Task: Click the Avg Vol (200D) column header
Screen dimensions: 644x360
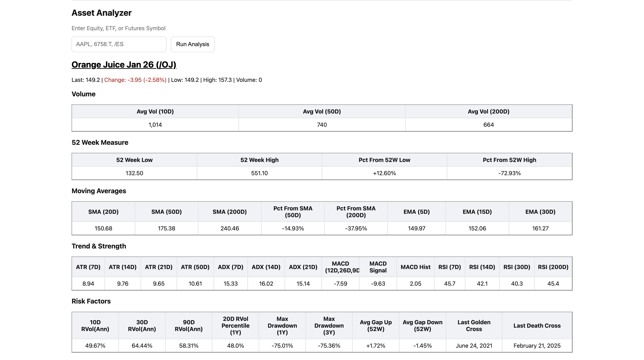Action: (488, 112)
